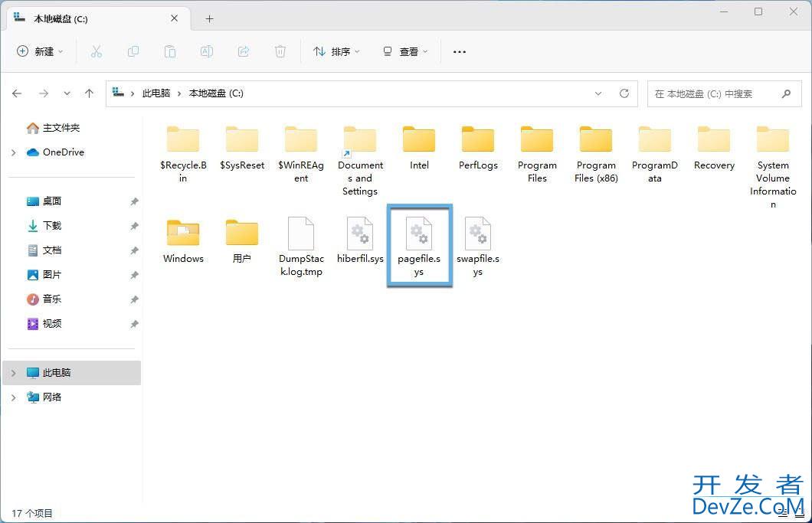Select the Recovery folder
Image resolution: width=812 pixels, height=523 pixels.
pos(714,148)
